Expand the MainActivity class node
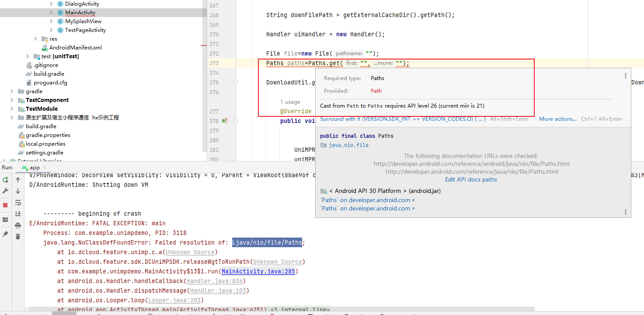Image resolution: width=644 pixels, height=315 pixels. pos(52,13)
